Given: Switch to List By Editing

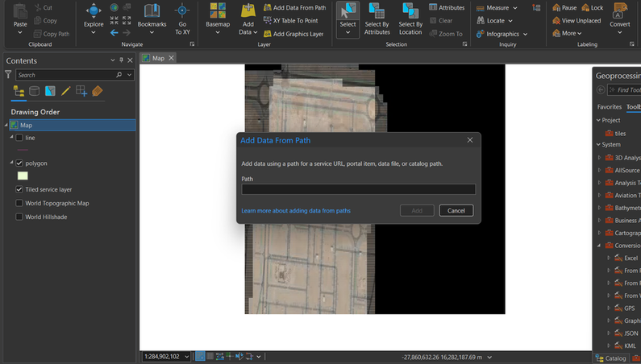Looking at the screenshot, I should pyautogui.click(x=65, y=91).
